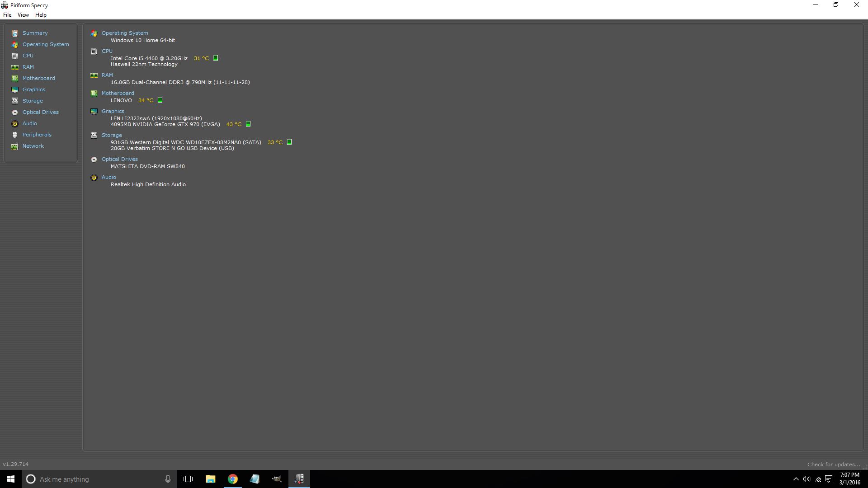Click the Operating System icon in summary panel

[94, 33]
